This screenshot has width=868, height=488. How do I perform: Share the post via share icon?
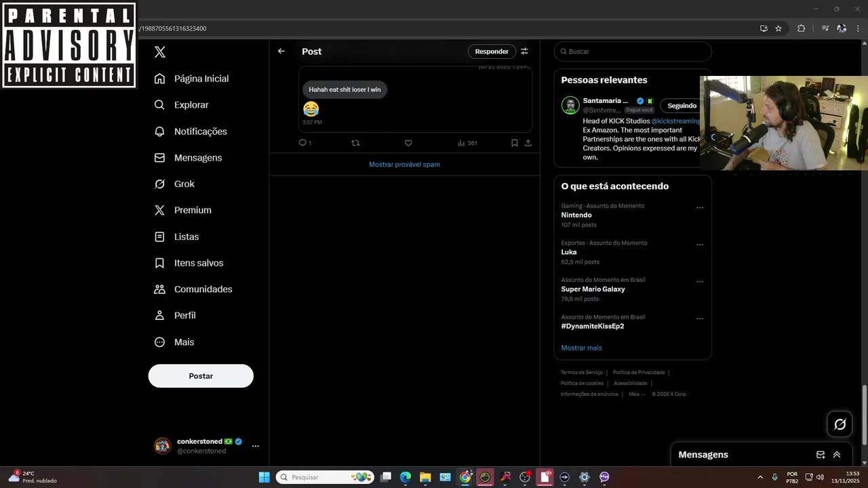528,143
